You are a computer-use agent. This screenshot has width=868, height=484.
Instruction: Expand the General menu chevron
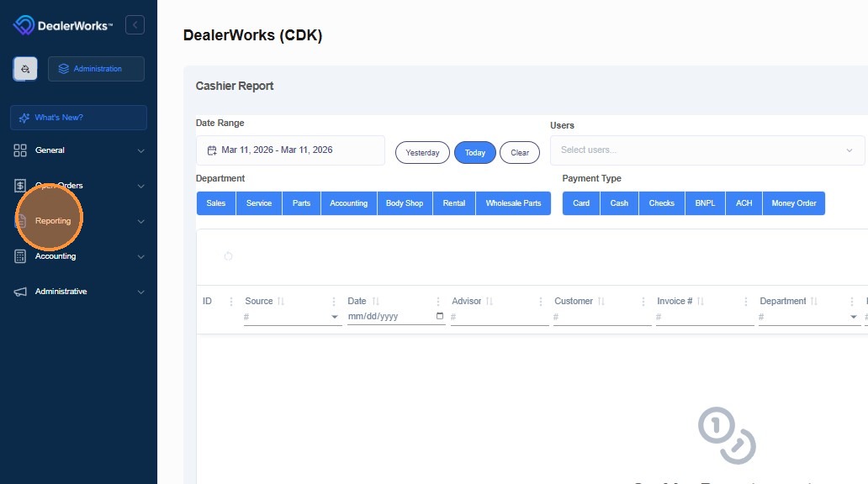pyautogui.click(x=140, y=150)
